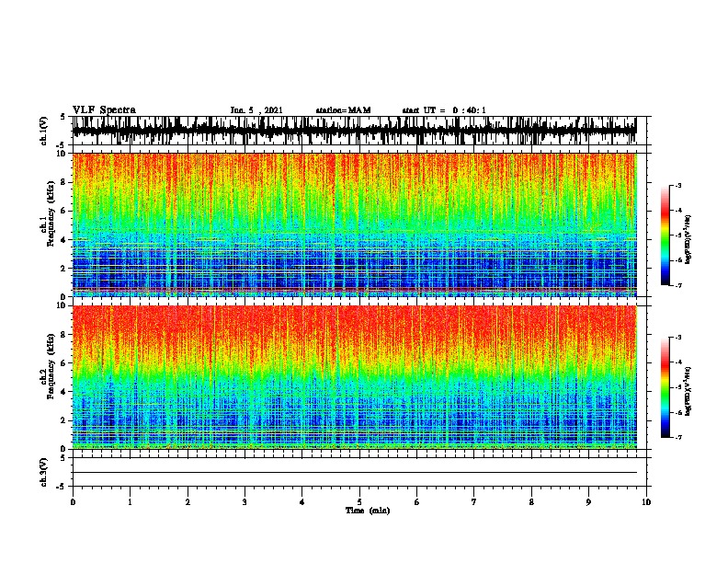The height and width of the screenshot is (563, 728).
Task: Click time axis tick label "1"
Action: pyautogui.click(x=130, y=502)
